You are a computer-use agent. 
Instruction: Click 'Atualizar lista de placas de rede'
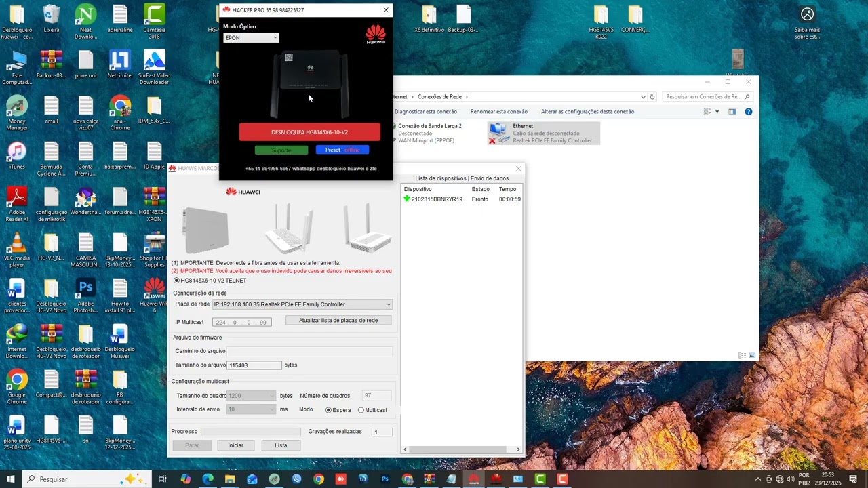pyautogui.click(x=338, y=320)
